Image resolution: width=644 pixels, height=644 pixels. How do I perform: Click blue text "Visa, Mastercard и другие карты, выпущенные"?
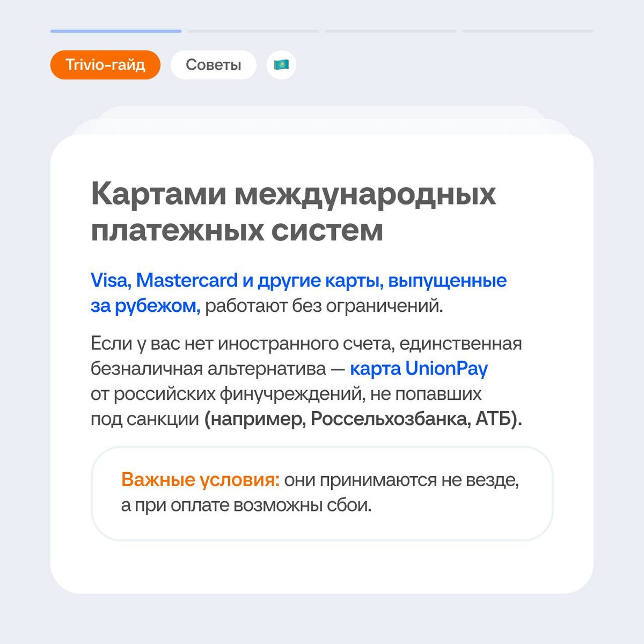(x=298, y=281)
